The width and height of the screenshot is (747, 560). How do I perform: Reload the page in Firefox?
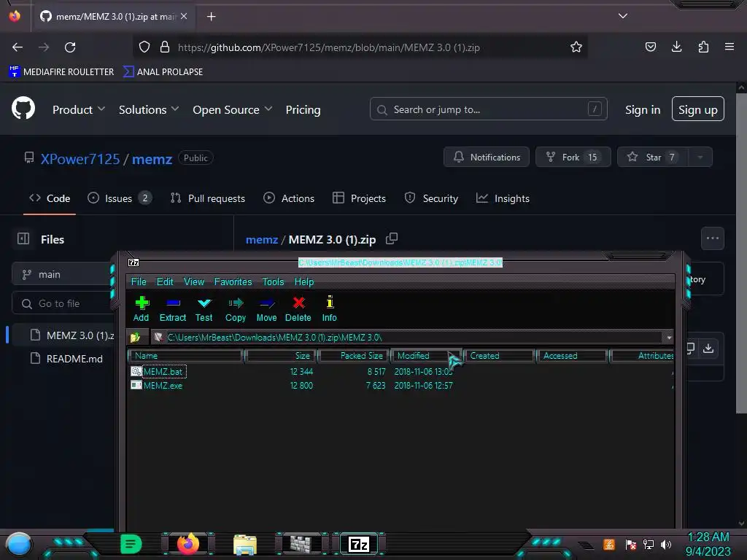[x=70, y=47]
